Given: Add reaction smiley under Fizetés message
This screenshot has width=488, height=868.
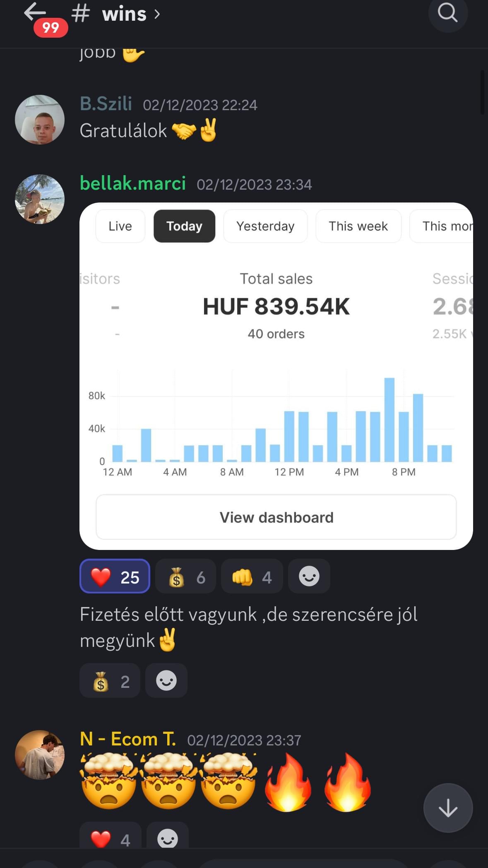Looking at the screenshot, I should 166,680.
